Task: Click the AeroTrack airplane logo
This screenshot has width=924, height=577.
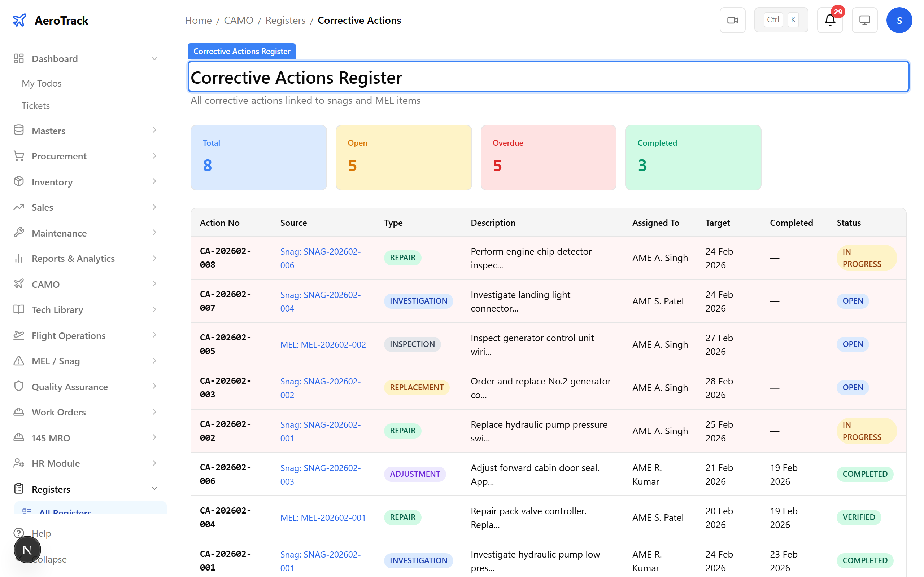Action: click(x=19, y=20)
